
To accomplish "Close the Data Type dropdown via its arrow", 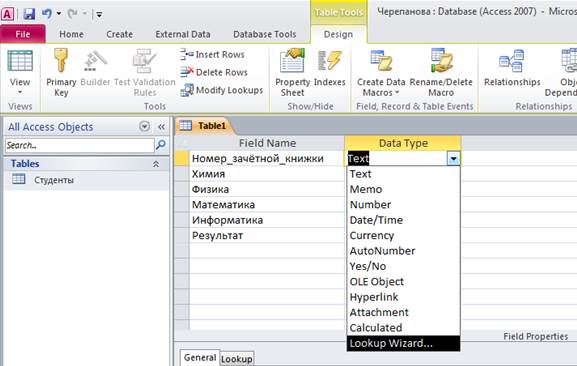I will pos(453,159).
